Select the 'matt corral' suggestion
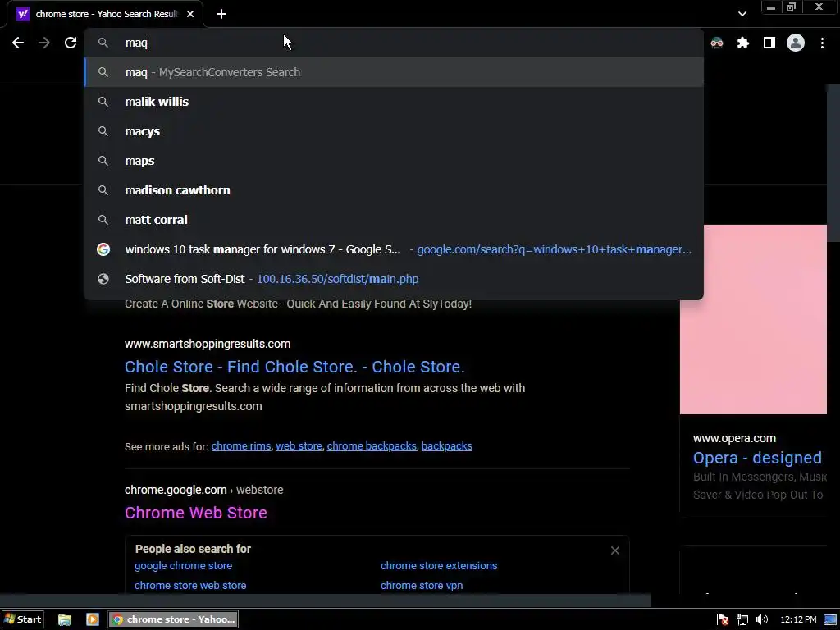Image resolution: width=840 pixels, height=630 pixels. click(x=394, y=220)
